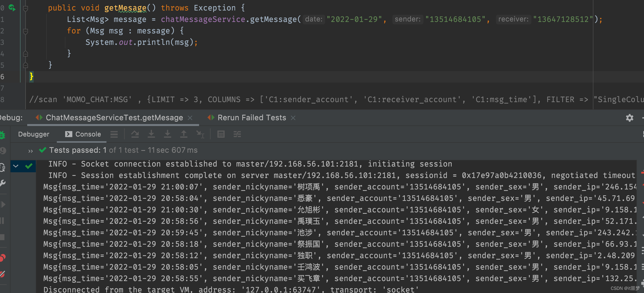Click the fold end marker of getMesage method
Viewport: 644px width, 293px height.
click(25, 65)
